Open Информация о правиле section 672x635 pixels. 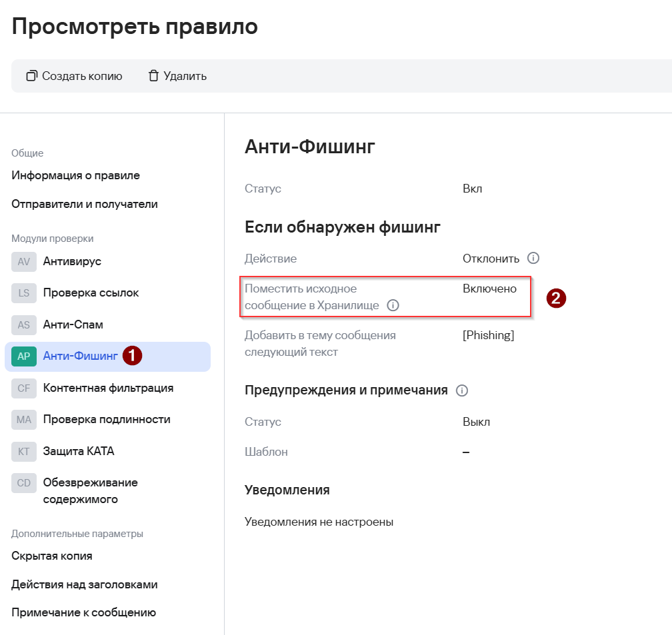75,175
